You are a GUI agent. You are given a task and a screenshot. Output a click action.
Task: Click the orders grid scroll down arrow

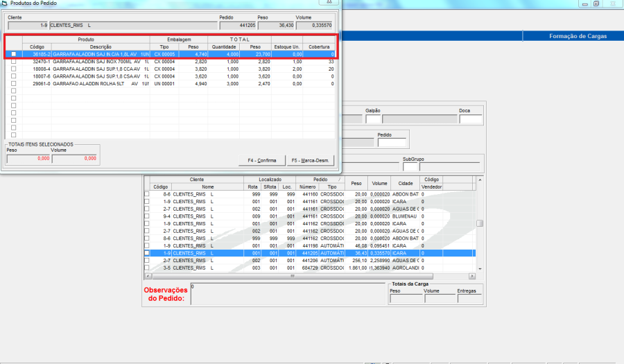click(480, 269)
